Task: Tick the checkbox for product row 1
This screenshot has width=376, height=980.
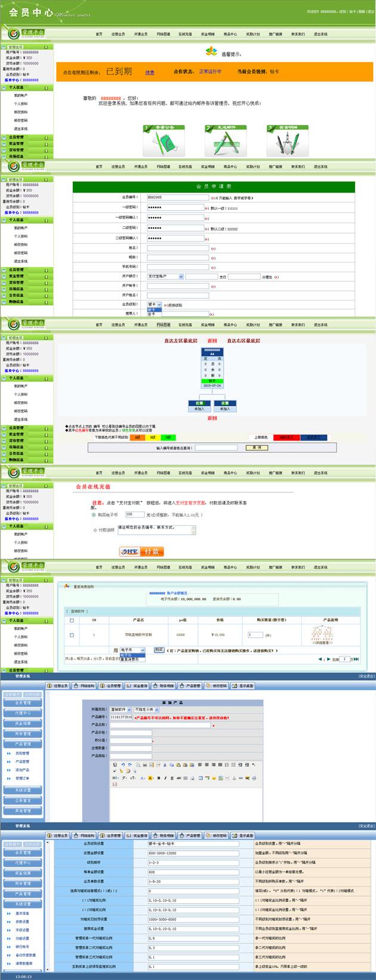Action: pos(72,635)
